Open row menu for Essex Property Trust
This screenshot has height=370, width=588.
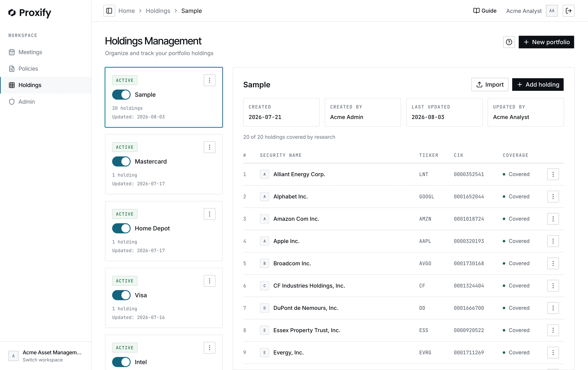(553, 330)
